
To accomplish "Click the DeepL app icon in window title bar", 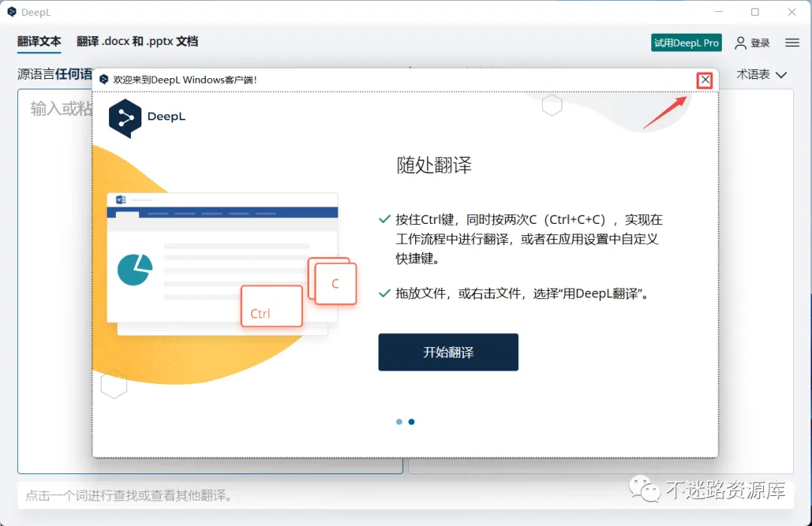I will (12, 12).
